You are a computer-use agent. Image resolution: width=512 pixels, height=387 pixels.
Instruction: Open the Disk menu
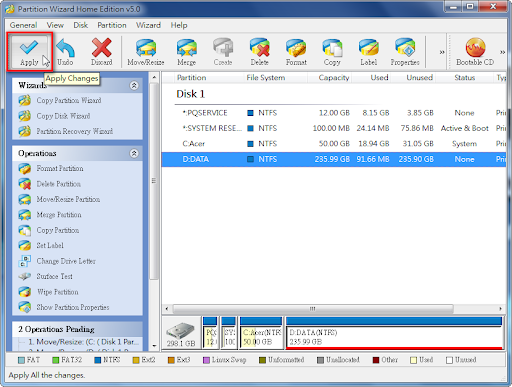pyautogui.click(x=81, y=25)
